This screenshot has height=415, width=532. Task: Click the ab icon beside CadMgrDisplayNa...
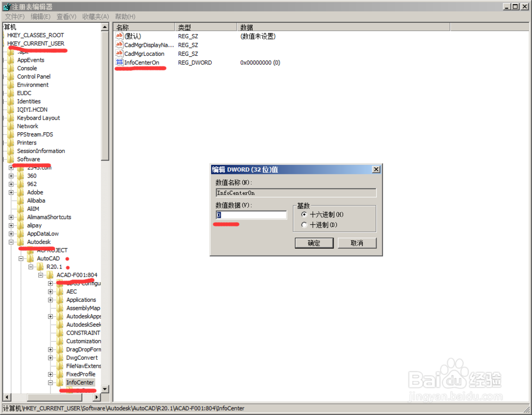[x=119, y=45]
